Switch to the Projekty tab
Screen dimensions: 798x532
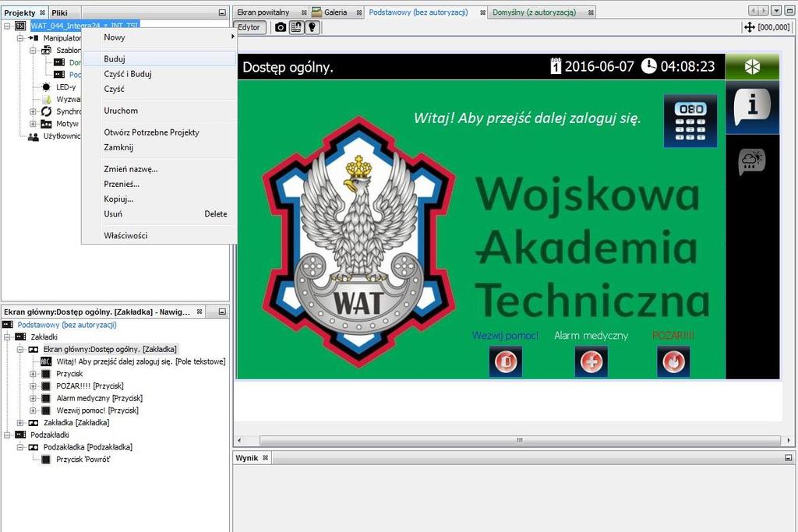(x=19, y=12)
